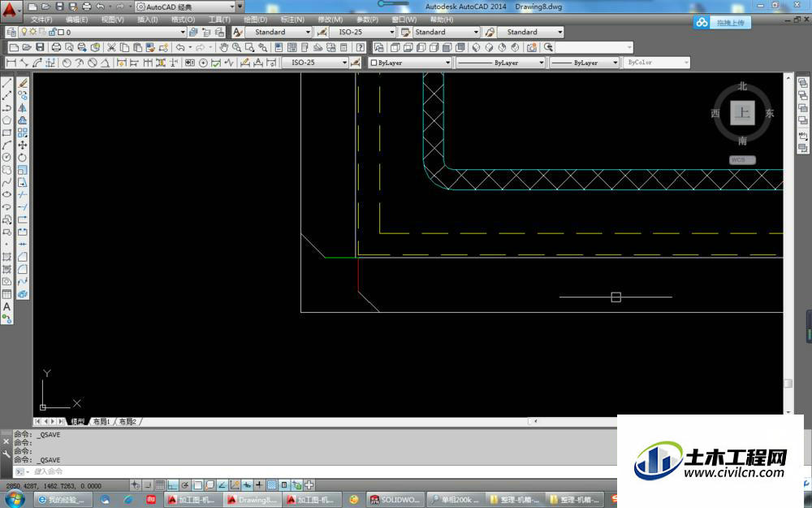The image size is (812, 508).
Task: Select the Erase tool in Modify toolbar
Action: pos(23,83)
